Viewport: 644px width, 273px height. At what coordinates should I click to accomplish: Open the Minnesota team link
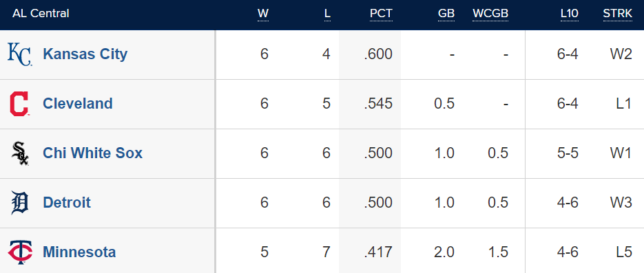[79, 252]
